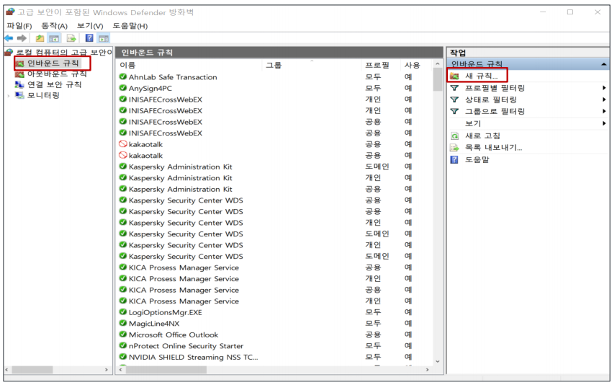Click the 그룹으로 필터링 funnel icon
612x385 pixels.
(x=454, y=111)
